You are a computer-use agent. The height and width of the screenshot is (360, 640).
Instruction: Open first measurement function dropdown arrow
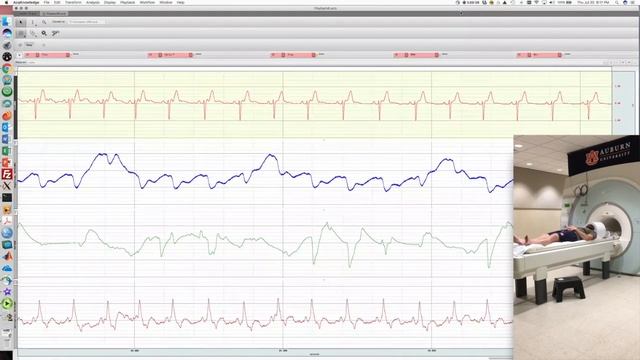[68, 55]
